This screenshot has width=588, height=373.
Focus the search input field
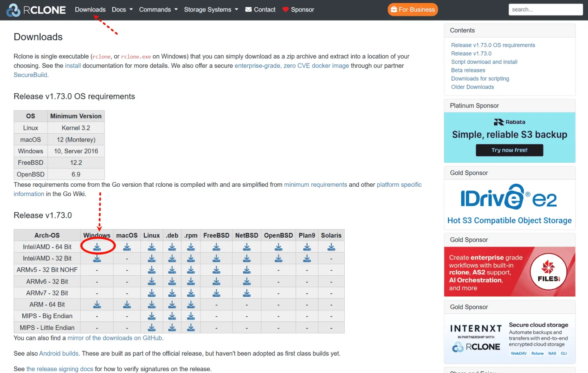545,9
